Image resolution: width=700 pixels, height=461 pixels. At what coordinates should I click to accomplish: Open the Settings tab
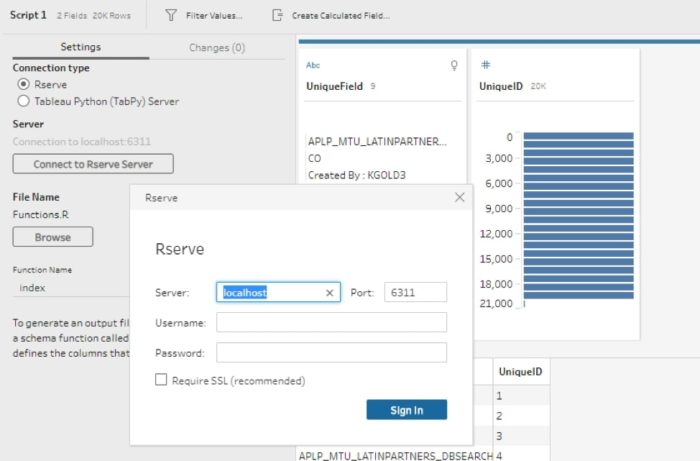tap(80, 47)
